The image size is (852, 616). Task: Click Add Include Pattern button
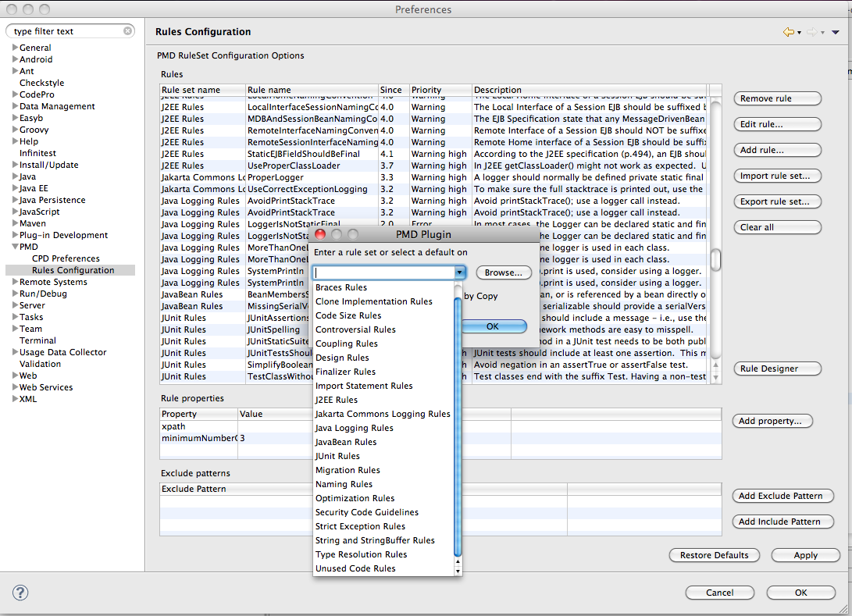[782, 522]
